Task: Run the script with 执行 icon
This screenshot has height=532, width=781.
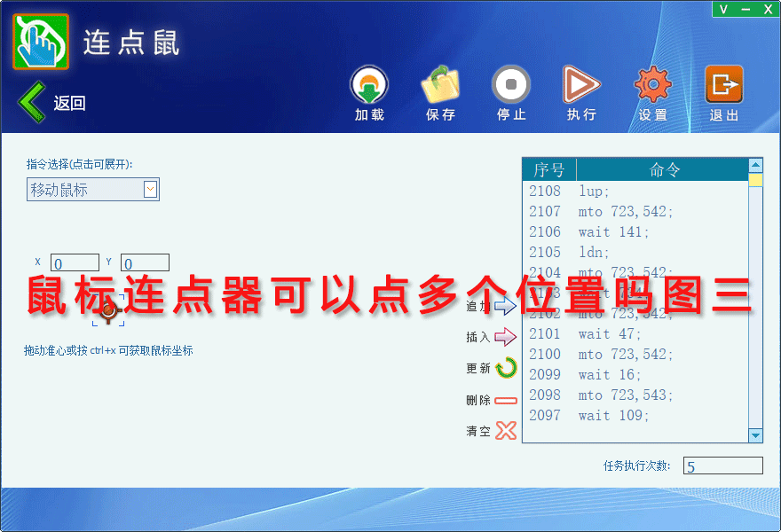Action: pos(581,84)
